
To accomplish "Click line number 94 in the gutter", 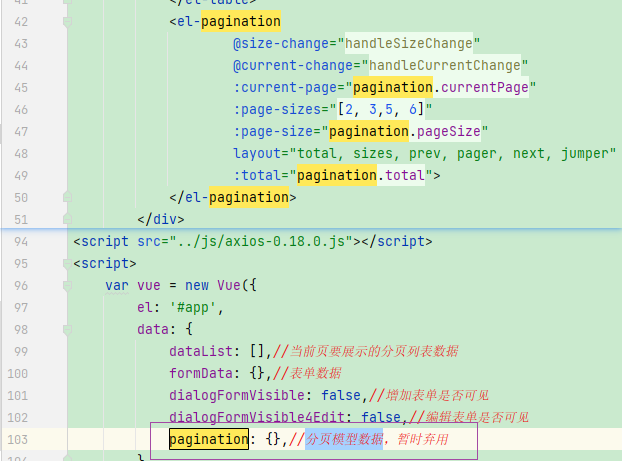I will click(21, 242).
